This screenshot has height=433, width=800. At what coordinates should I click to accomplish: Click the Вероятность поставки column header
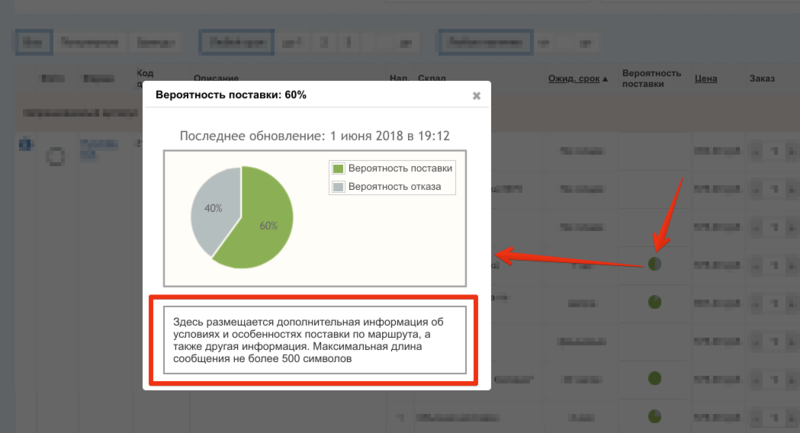click(651, 79)
